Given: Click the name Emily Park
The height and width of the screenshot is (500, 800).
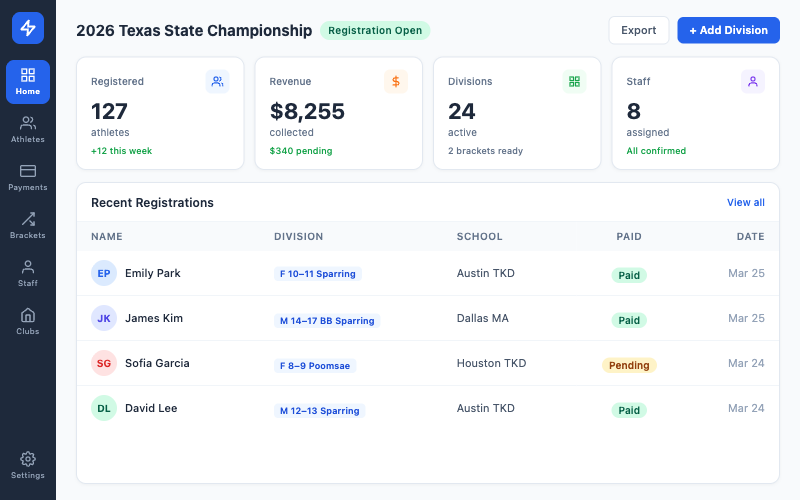Looking at the screenshot, I should 153,273.
